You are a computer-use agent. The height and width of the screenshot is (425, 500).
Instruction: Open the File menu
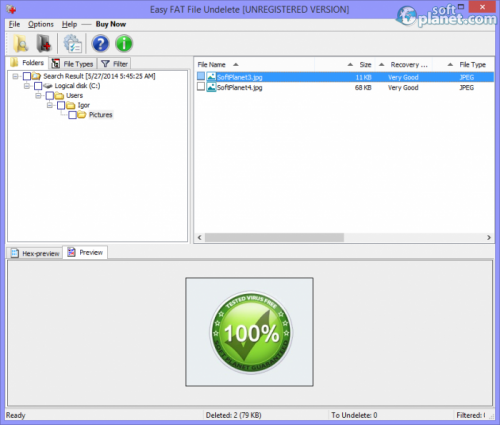tap(14, 24)
